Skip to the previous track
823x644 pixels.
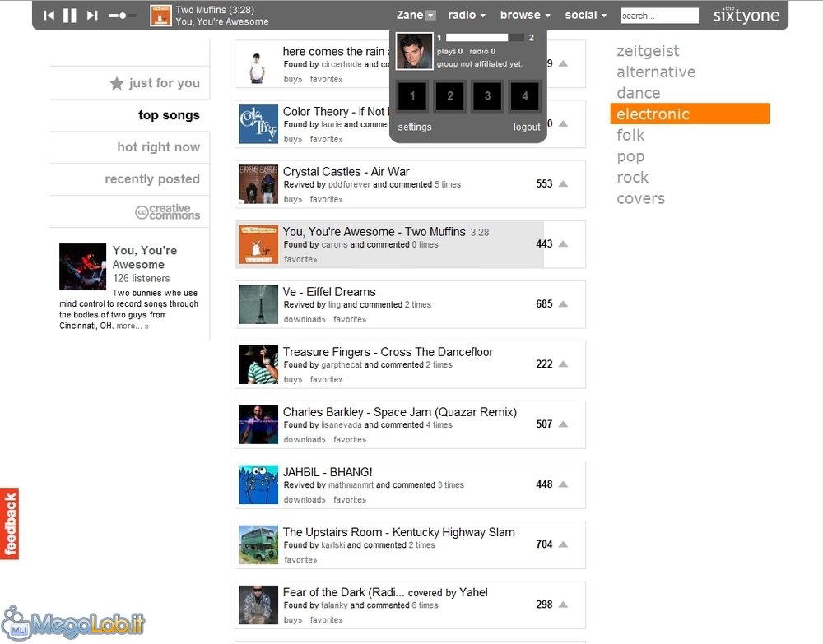tap(49, 15)
